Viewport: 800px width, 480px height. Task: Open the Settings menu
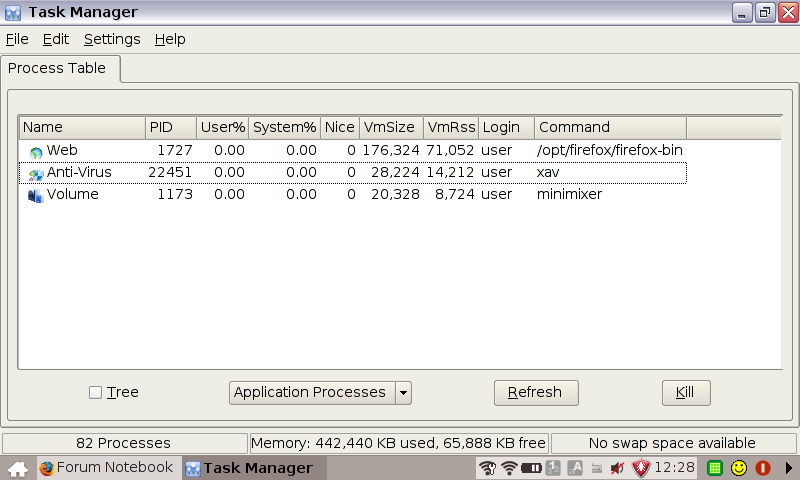pyautogui.click(x=112, y=39)
